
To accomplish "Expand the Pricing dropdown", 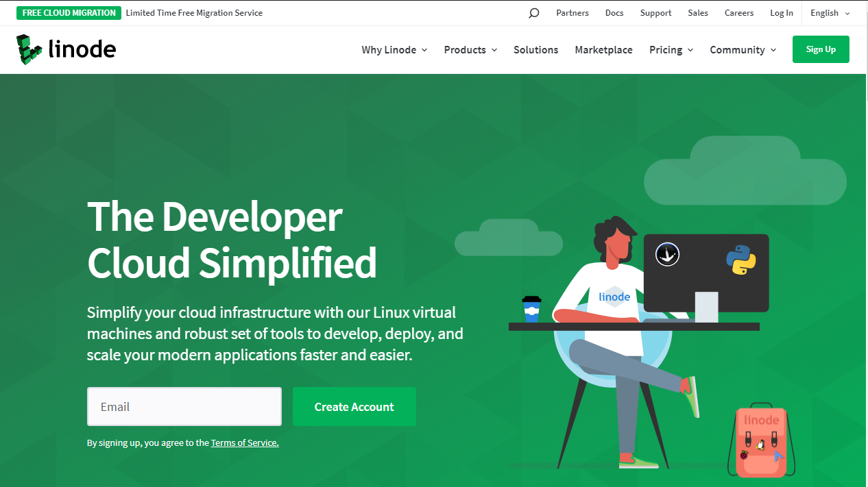I will click(x=671, y=50).
